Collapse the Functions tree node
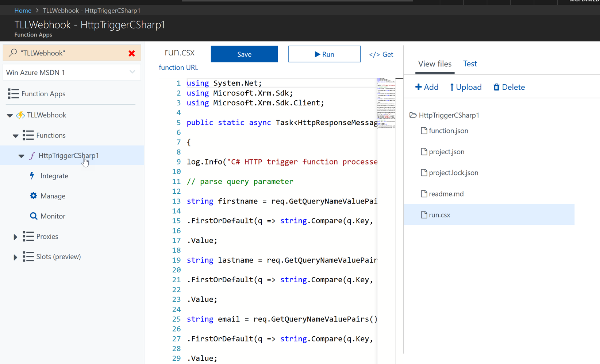Screen dimensions: 600x364 15,136
